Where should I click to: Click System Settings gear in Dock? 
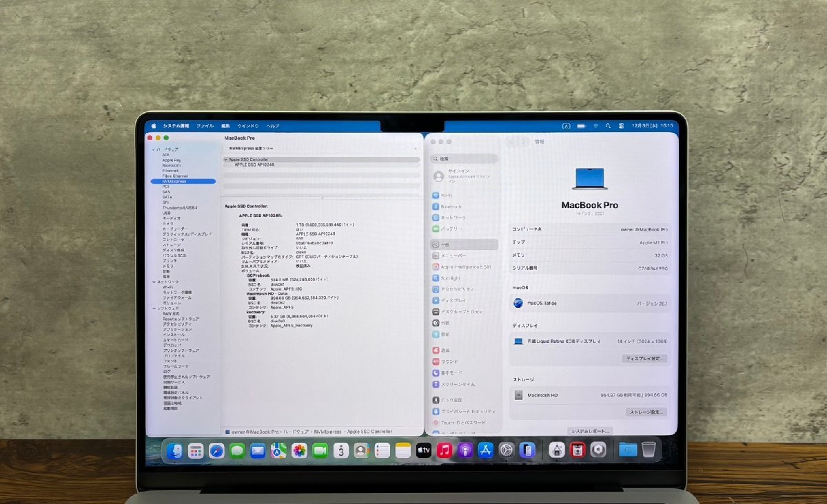point(507,450)
